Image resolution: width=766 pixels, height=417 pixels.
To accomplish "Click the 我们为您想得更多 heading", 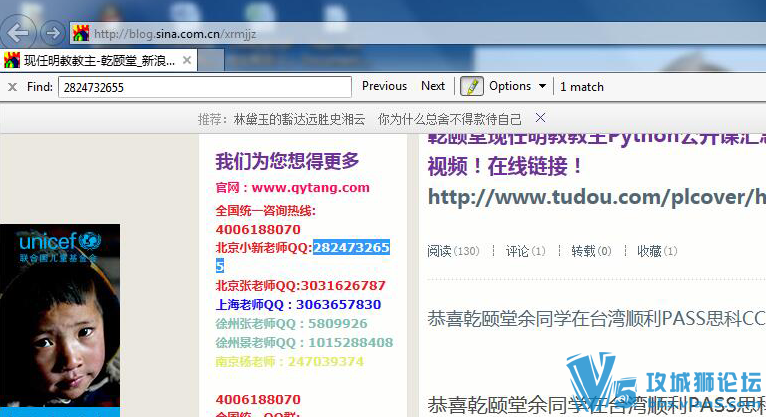I will click(x=287, y=161).
